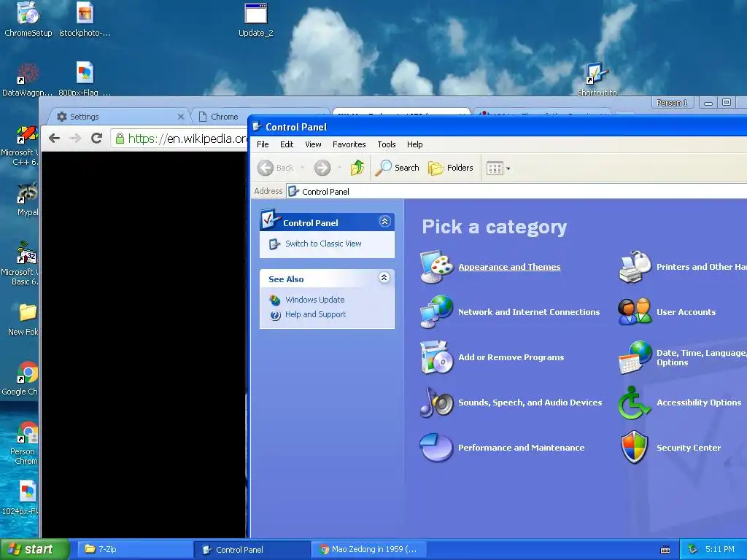Click User Accounts text link
This screenshot has height=560, width=747.
coord(686,312)
